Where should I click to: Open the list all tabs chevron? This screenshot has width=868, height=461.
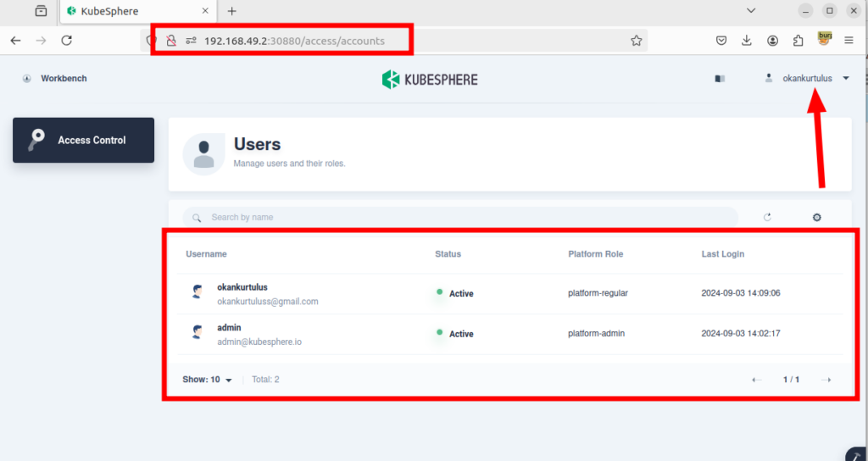[751, 10]
